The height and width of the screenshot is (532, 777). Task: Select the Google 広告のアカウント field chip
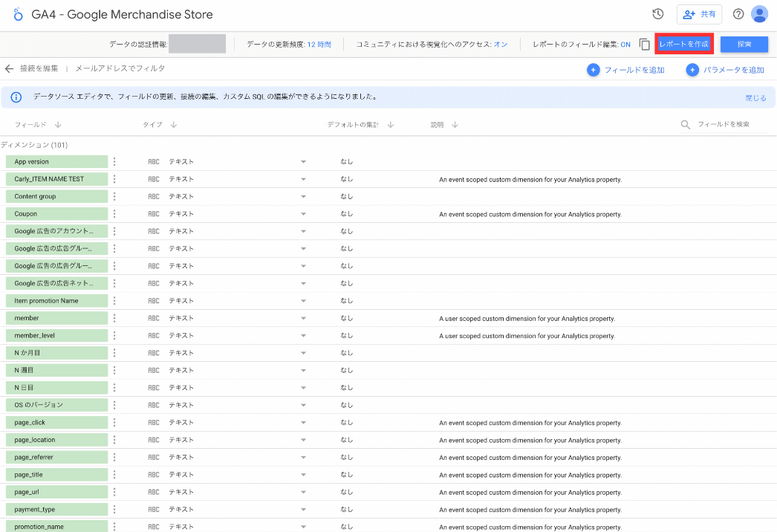56,231
